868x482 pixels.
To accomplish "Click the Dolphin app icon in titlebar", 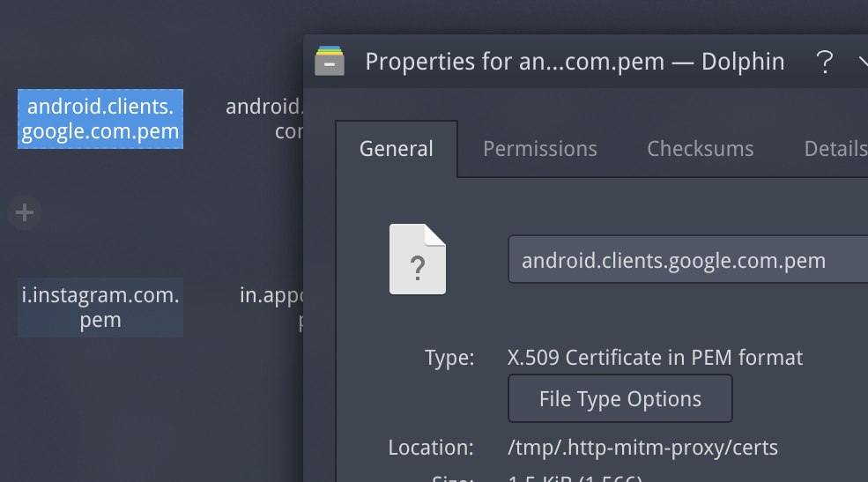I will tap(330, 61).
